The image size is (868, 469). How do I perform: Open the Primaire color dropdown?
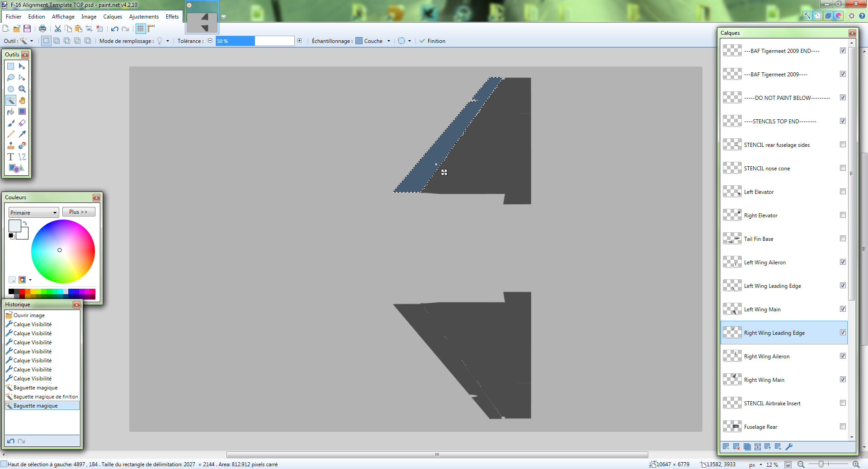(x=34, y=212)
